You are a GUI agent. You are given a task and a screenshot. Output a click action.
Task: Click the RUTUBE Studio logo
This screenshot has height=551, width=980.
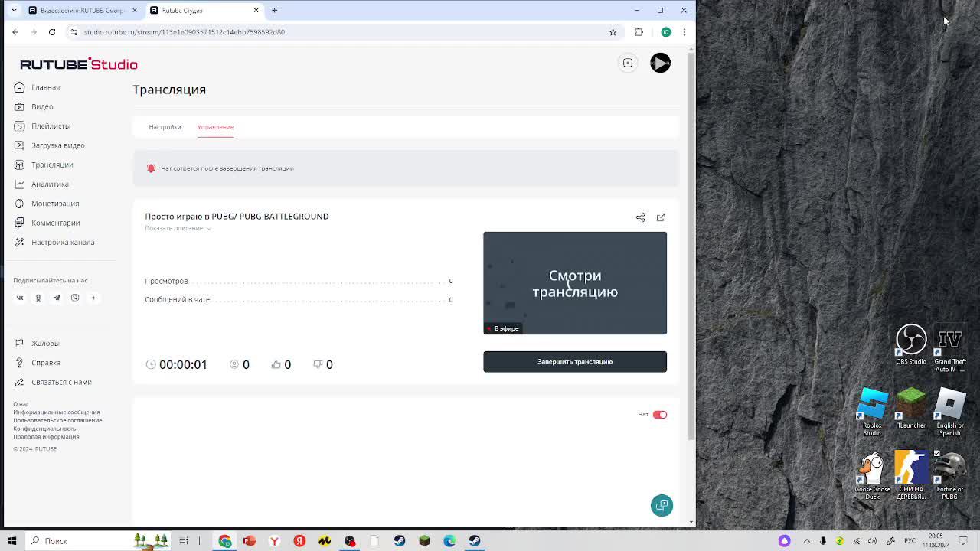click(79, 64)
